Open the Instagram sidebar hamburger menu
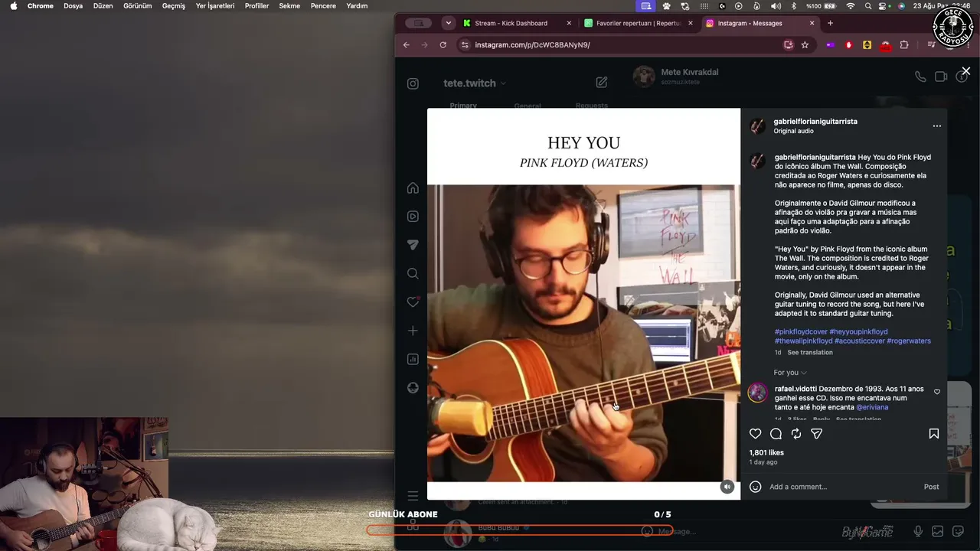This screenshot has height=551, width=980. (413, 496)
